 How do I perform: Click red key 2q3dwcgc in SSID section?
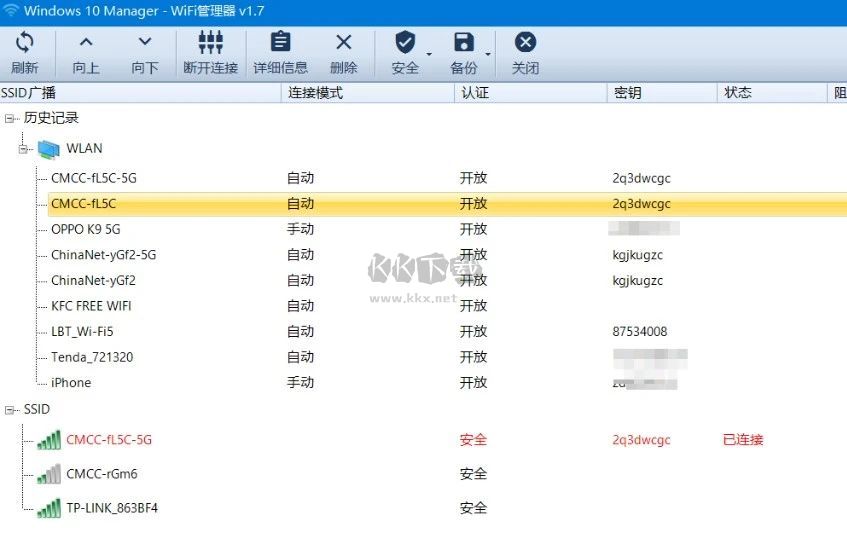tap(641, 440)
